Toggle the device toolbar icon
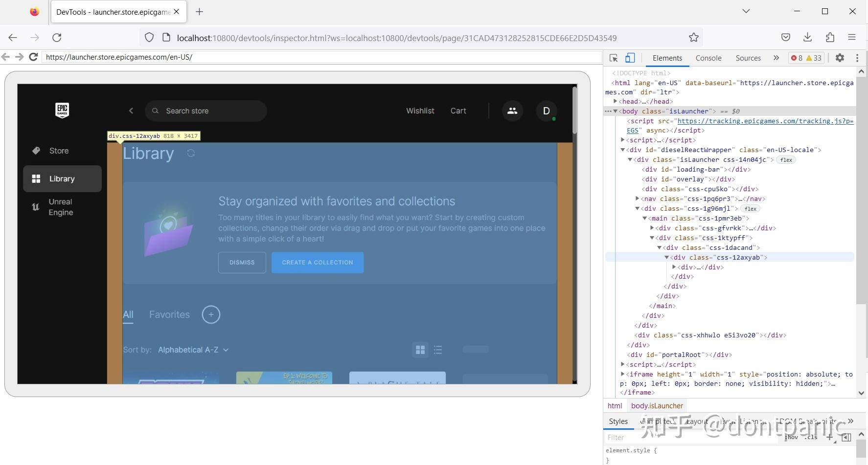 coord(630,58)
